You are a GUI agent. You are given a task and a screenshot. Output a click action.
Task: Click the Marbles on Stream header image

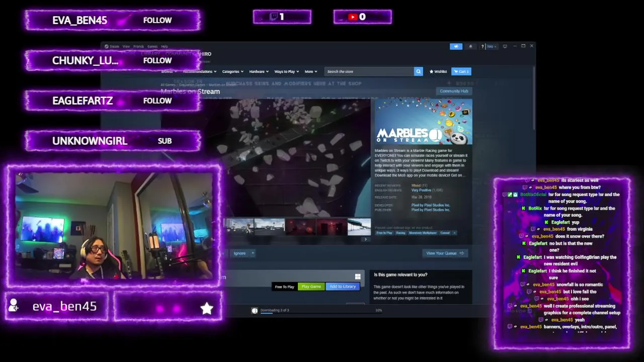(x=424, y=122)
